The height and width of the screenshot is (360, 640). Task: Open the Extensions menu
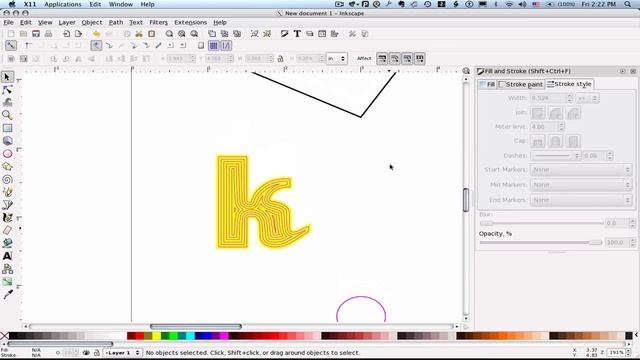(x=190, y=22)
